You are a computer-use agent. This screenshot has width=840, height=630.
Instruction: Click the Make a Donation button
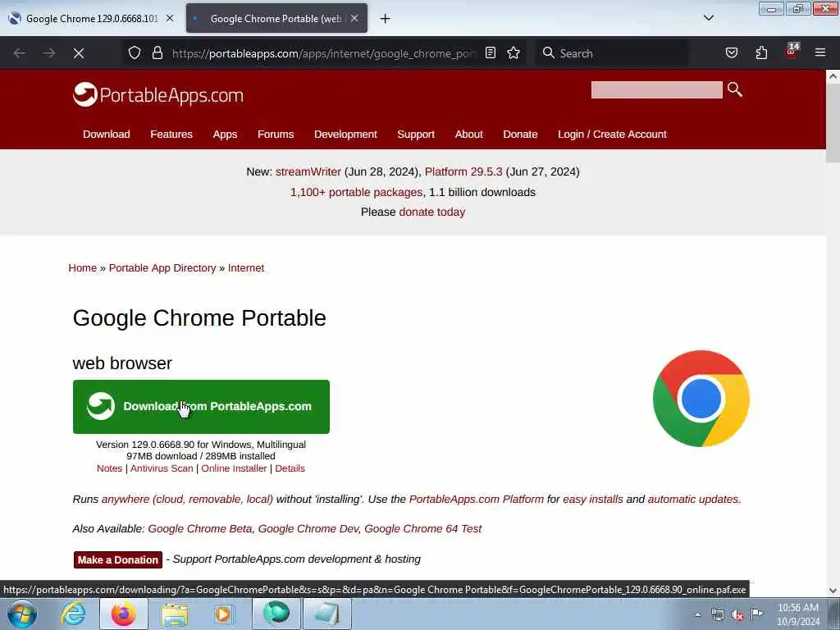click(x=118, y=559)
